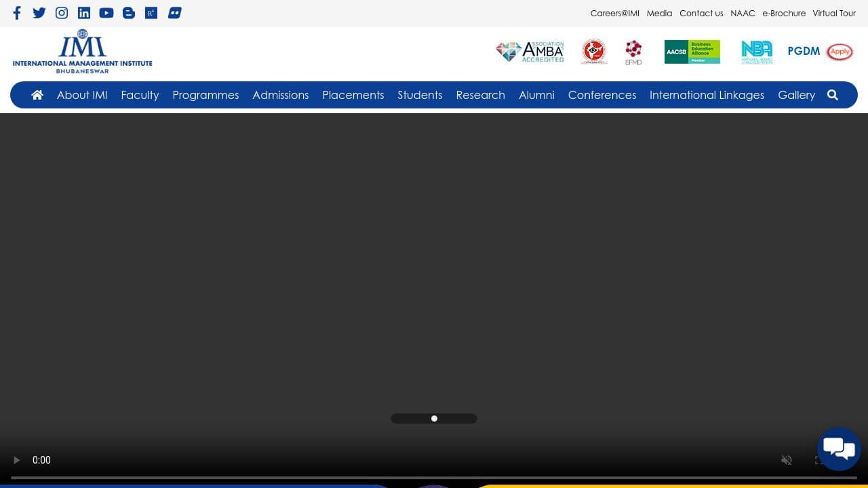Viewport: 868px width, 488px height.
Task: Open the search icon in navigation bar
Action: click(x=833, y=95)
